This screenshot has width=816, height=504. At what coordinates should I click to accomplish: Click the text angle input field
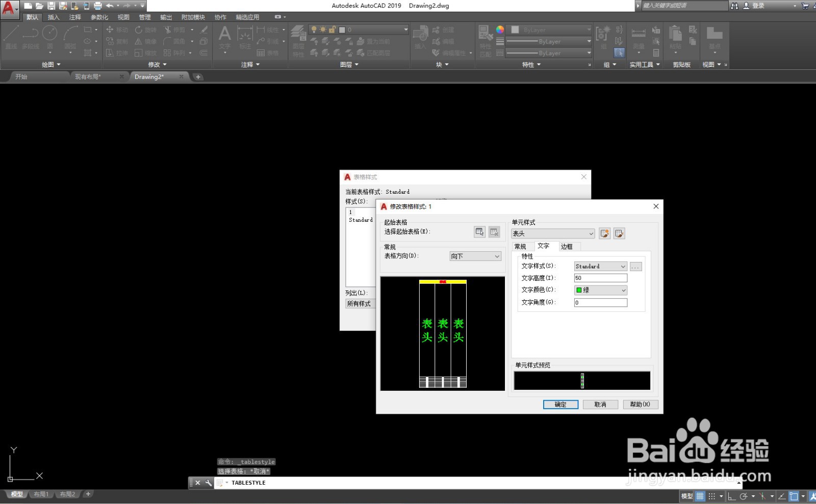coord(601,303)
